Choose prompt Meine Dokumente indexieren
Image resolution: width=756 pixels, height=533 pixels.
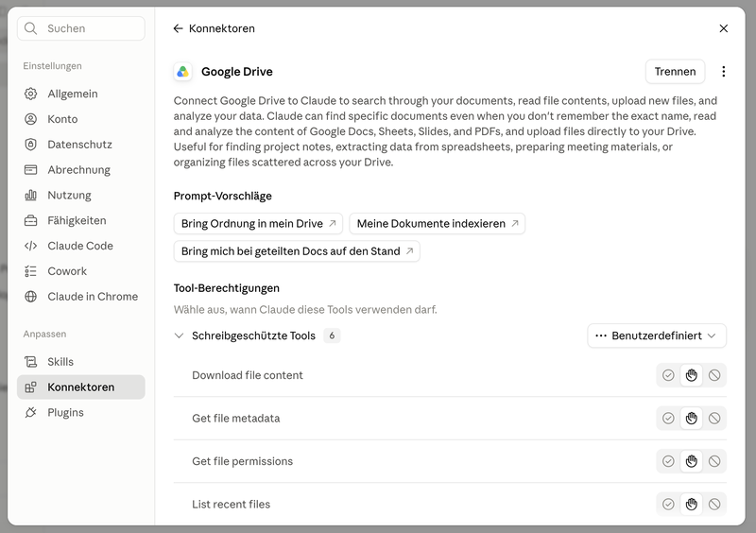(x=437, y=224)
